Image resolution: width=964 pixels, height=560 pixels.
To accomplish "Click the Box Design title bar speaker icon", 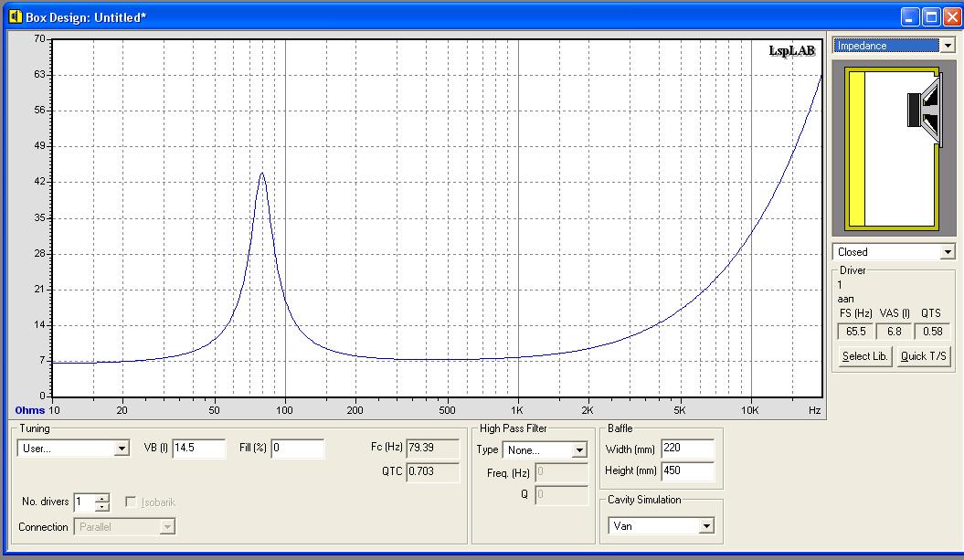I will point(14,16).
